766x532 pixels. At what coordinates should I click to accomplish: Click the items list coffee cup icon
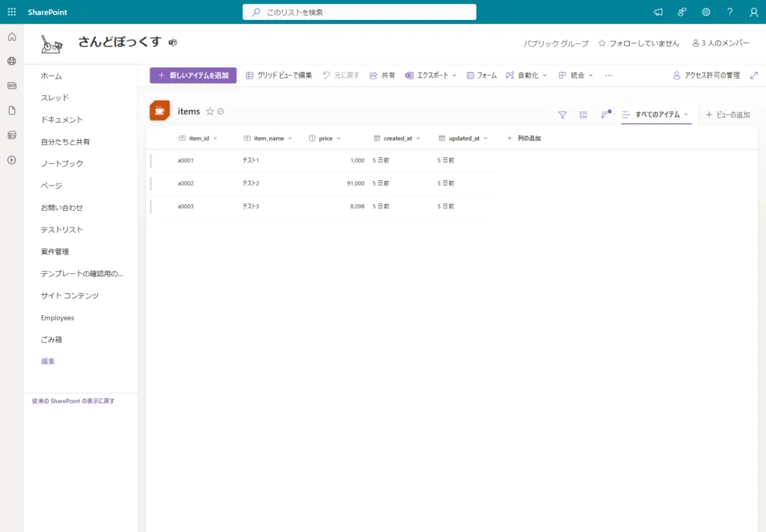(159, 111)
